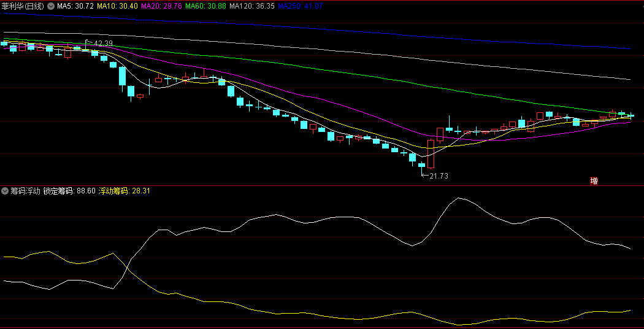Click the 锁定筹码: 88.60 value
The image size is (644, 329).
[x=69, y=191]
